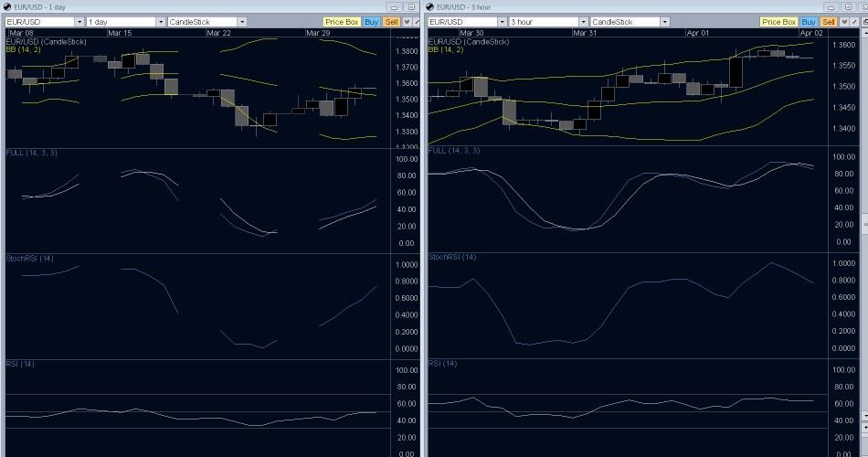Select the FULL (14, 3, 3) label in the 1 day chart
This screenshot has height=457, width=868.
31,153
